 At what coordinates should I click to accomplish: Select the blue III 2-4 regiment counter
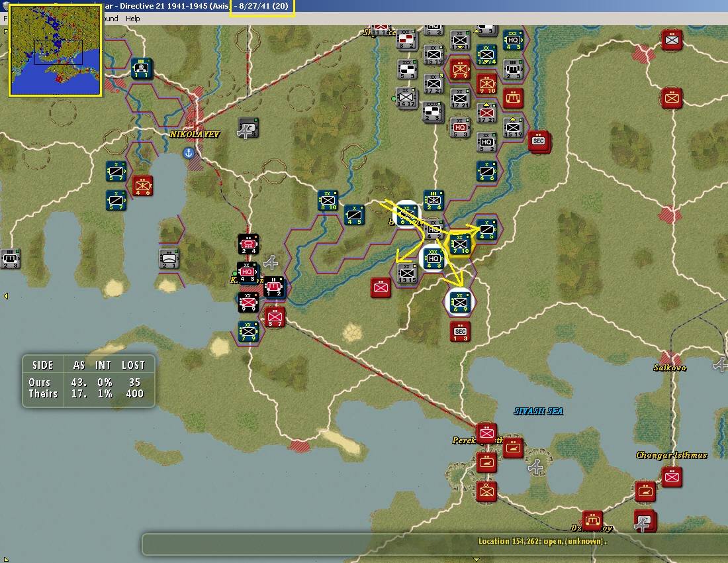433,201
